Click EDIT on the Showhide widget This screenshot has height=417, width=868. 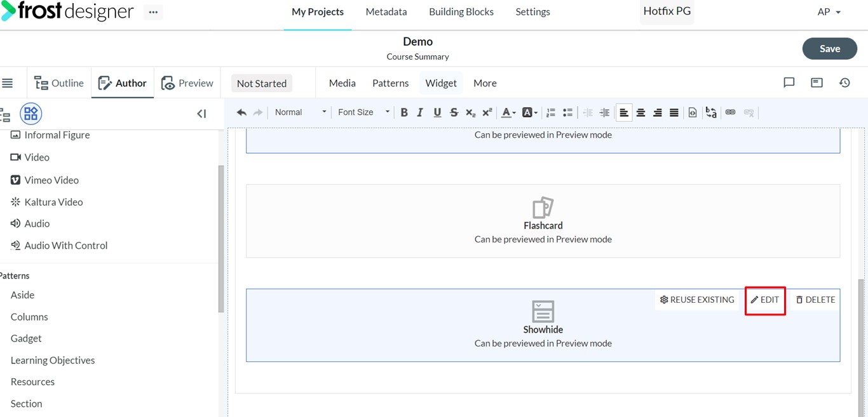click(x=765, y=300)
